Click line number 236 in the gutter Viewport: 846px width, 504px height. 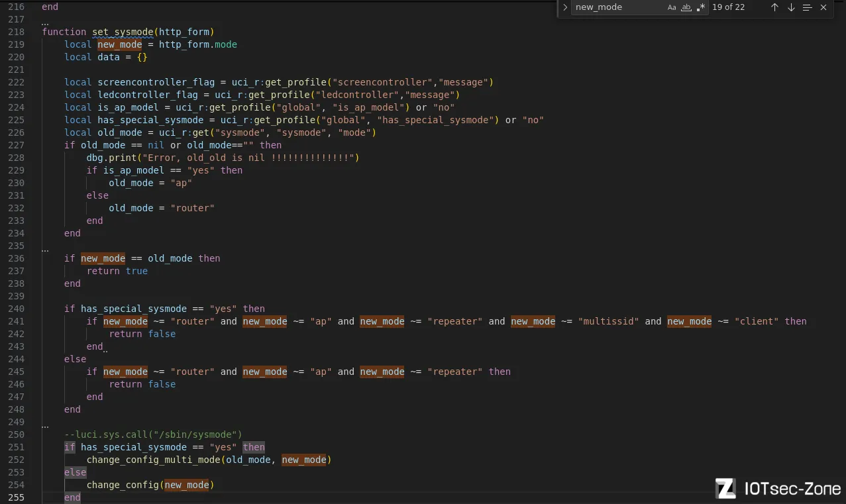point(17,258)
